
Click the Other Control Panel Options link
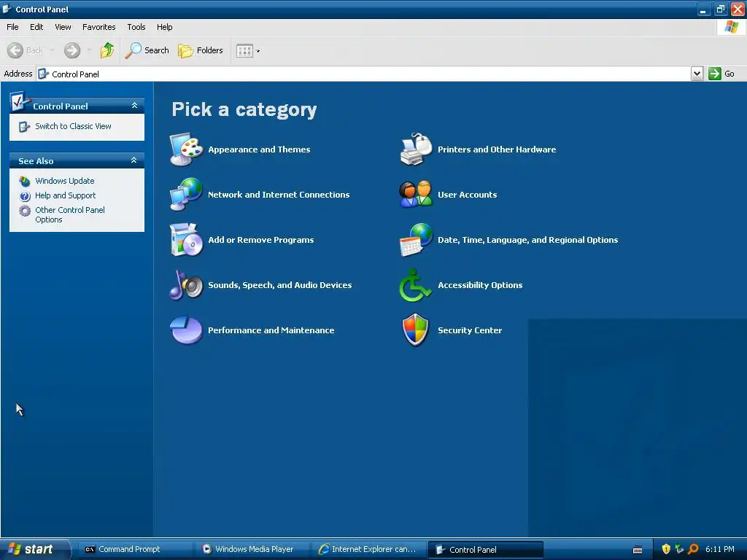(69, 215)
